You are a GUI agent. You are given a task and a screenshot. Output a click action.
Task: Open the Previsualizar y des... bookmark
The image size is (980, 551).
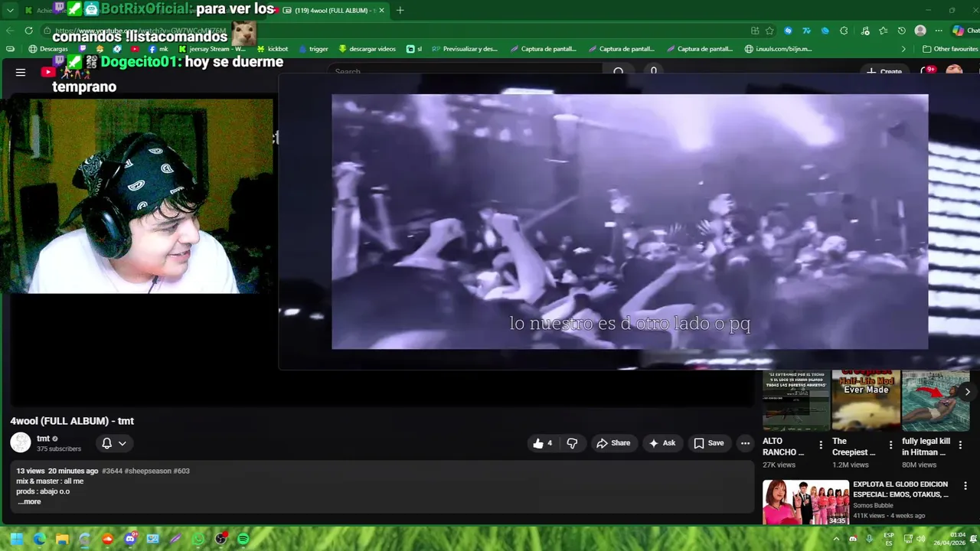coord(465,49)
